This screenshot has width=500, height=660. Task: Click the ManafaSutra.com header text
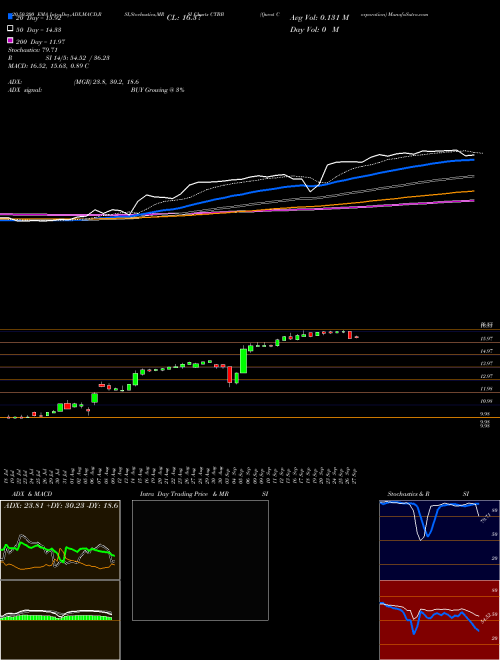tap(409, 14)
